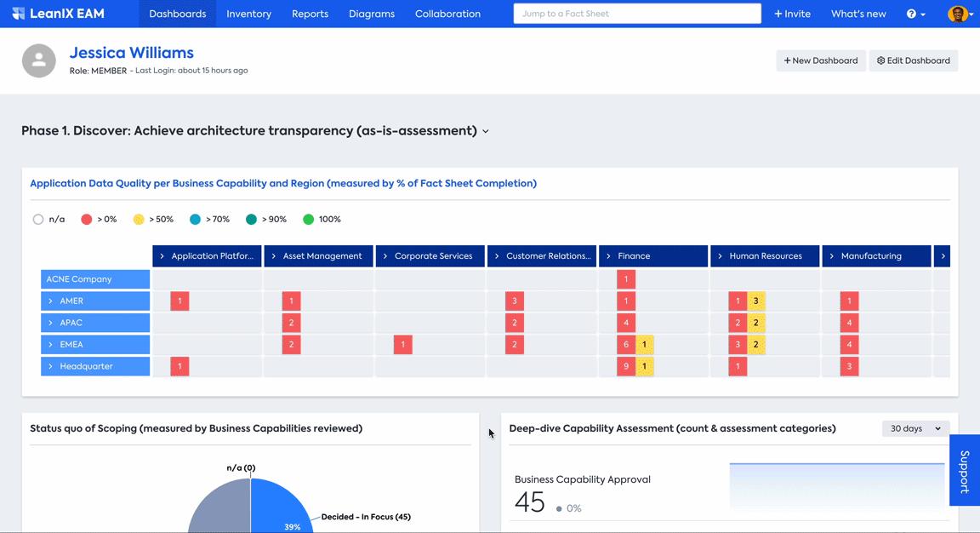Click red cell 4 in EMEA Manufacturing

849,345
